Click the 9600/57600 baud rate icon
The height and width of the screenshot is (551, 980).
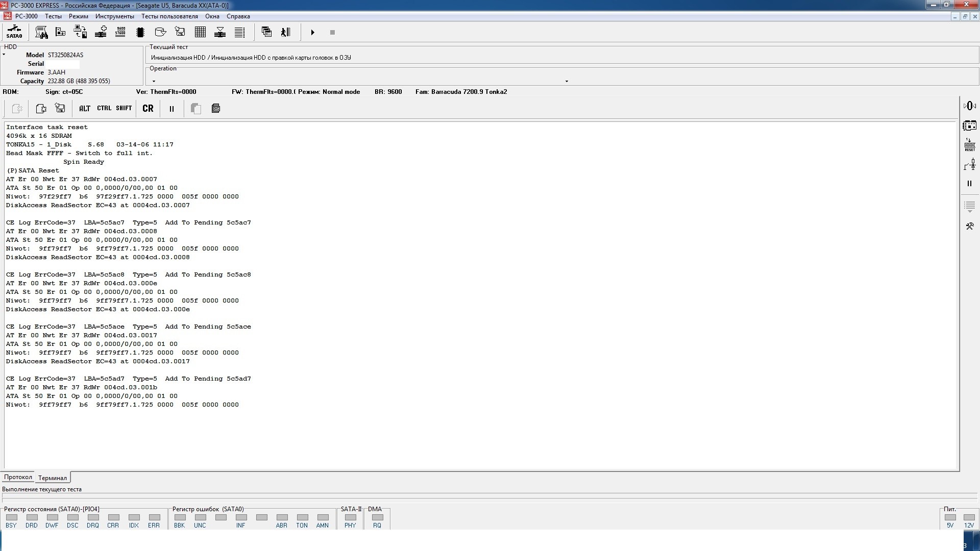[x=120, y=32]
